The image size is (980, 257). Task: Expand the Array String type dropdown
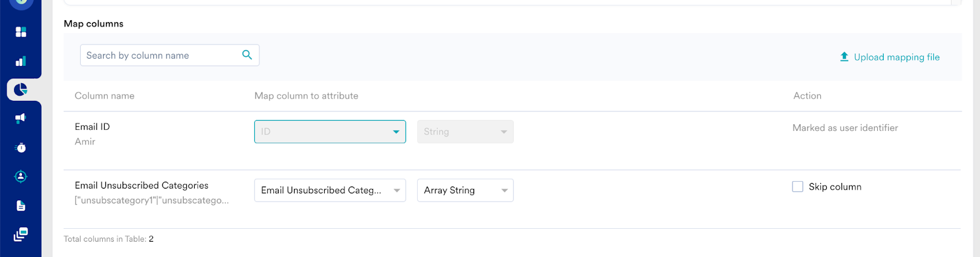coord(465,190)
